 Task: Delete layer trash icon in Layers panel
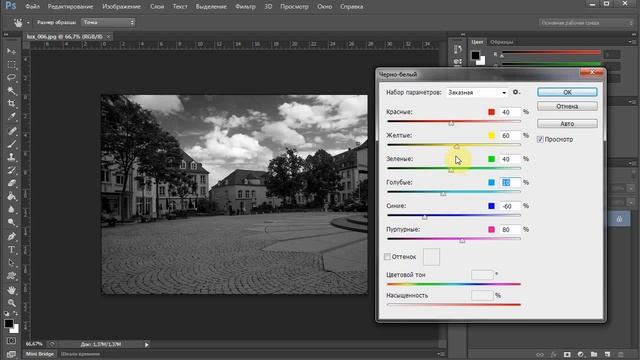click(621, 355)
